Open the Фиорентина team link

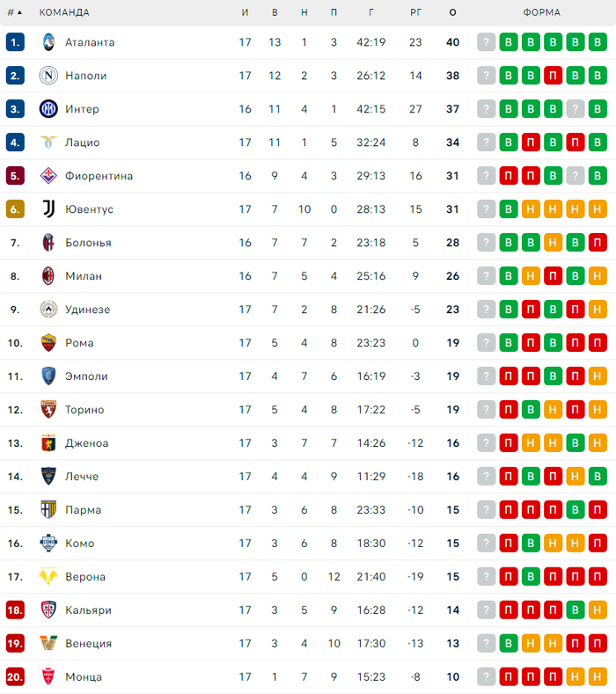pos(99,176)
